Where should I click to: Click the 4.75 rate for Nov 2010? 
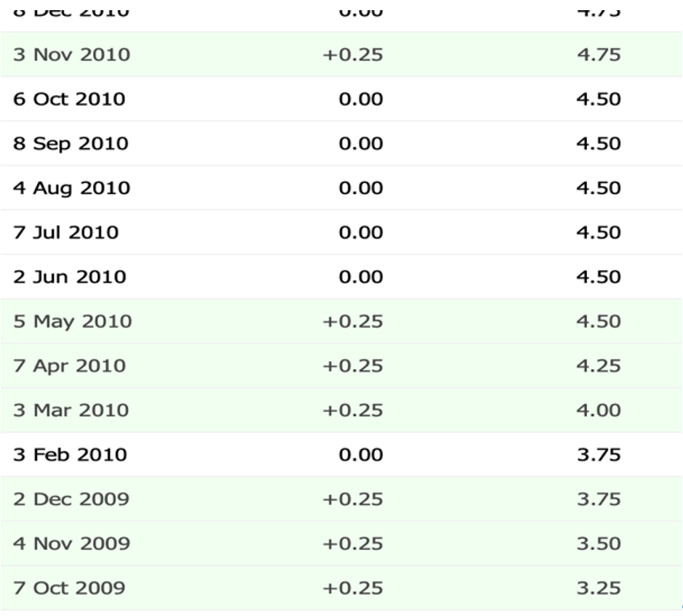[x=599, y=54]
